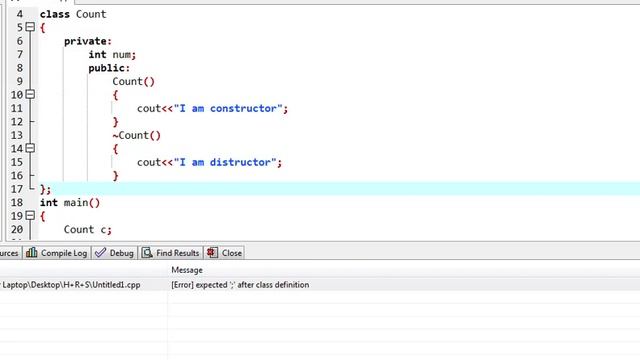Switch to the Debug tab

pos(115,253)
